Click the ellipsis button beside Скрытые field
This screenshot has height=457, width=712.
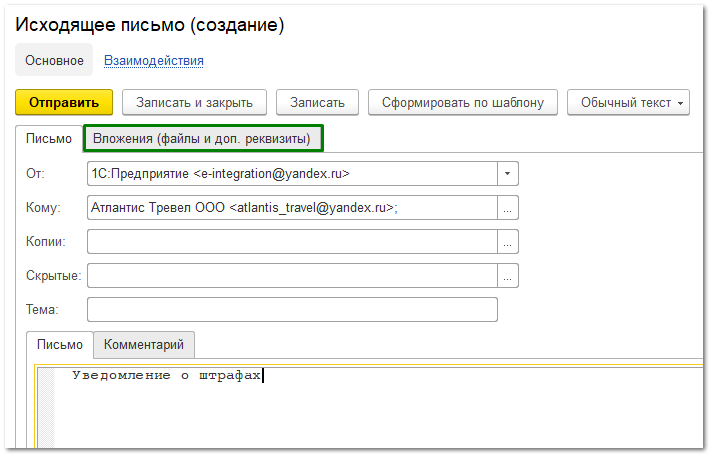tap(508, 276)
